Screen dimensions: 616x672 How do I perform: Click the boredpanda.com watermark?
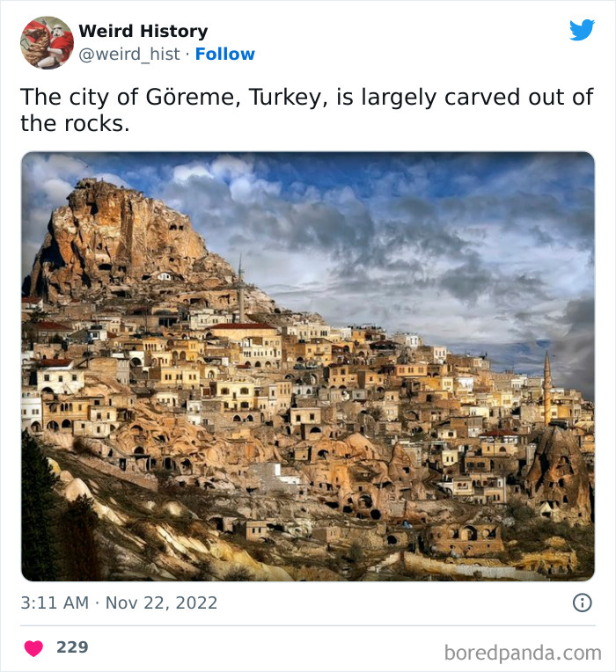pyautogui.click(x=523, y=654)
